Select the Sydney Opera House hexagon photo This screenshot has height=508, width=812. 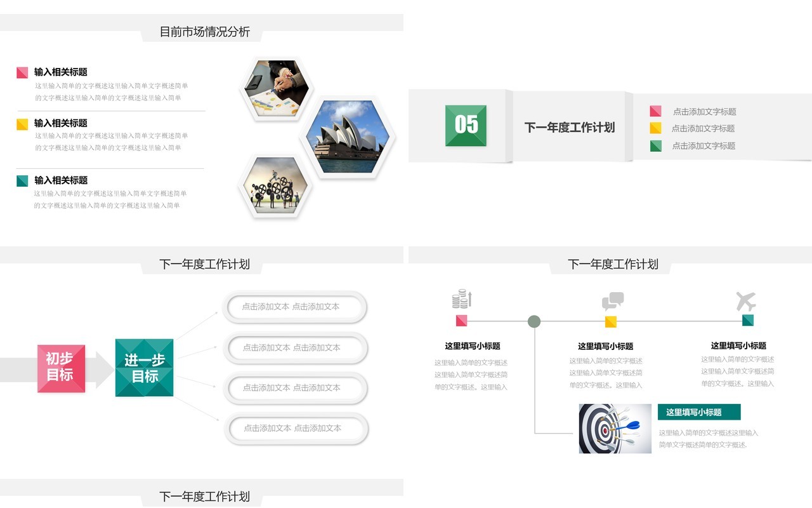(348, 137)
